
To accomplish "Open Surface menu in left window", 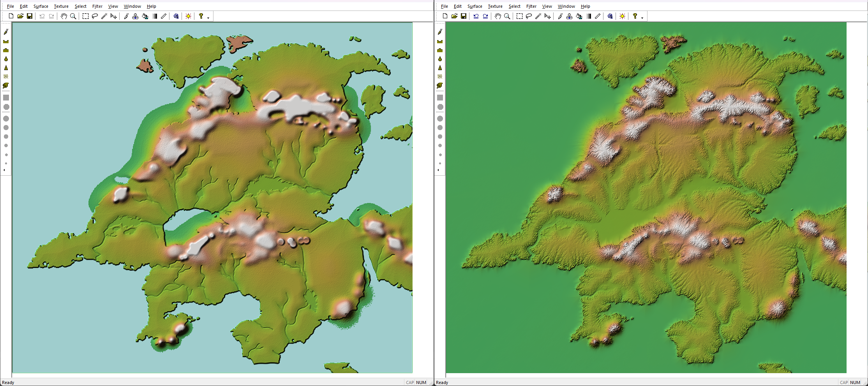I will [41, 6].
